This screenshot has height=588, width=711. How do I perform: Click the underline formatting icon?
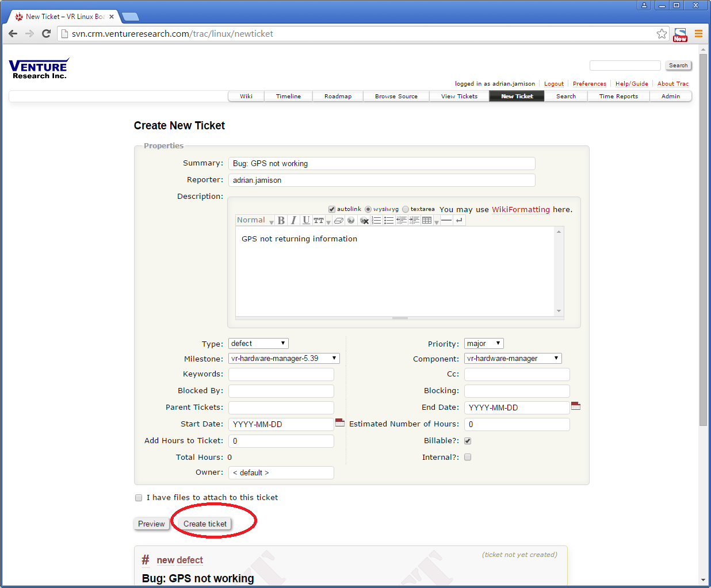(x=306, y=221)
